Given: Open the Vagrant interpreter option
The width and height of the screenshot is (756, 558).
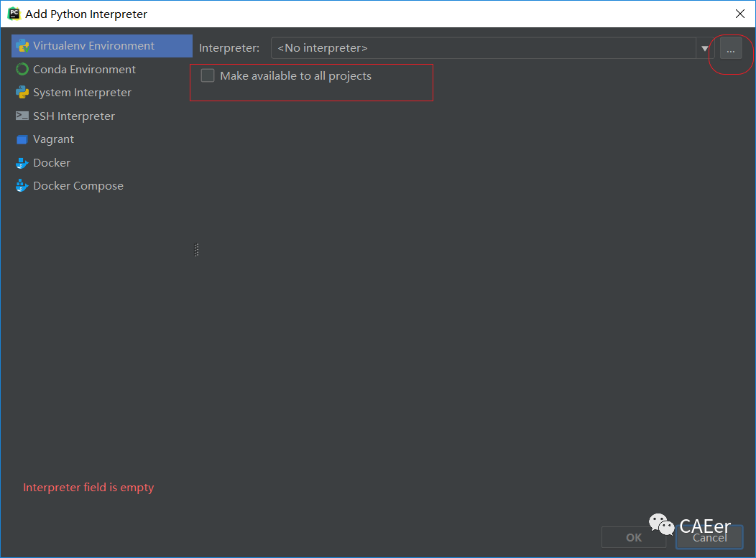Looking at the screenshot, I should 102,139.
